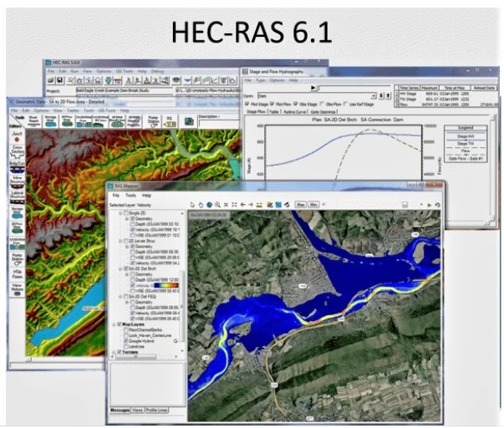The height and width of the screenshot is (428, 504).
Task: Collapse the 2D Levee Struc tree node
Action: (120, 241)
